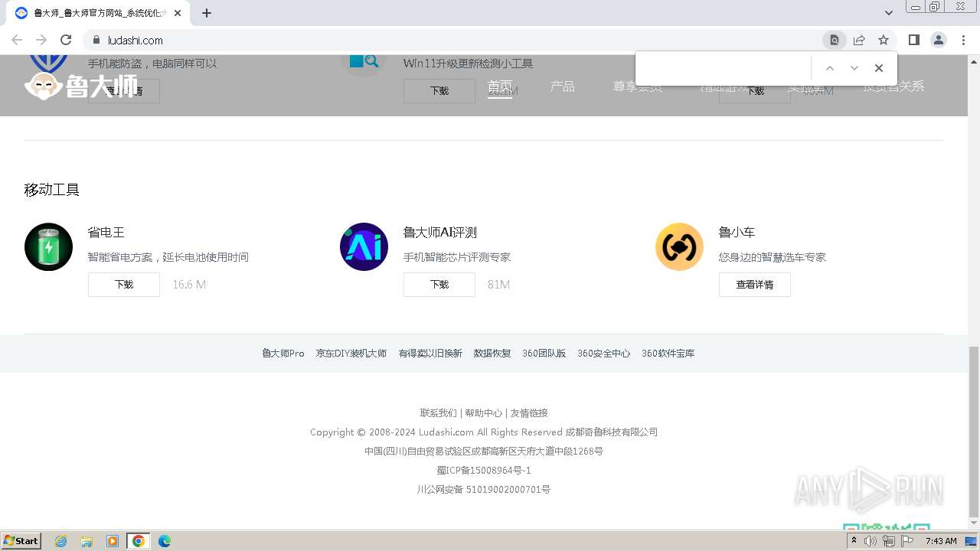Viewport: 980px width, 551px height.
Task: Close the 鲁大师 browser tab
Action: click(178, 13)
